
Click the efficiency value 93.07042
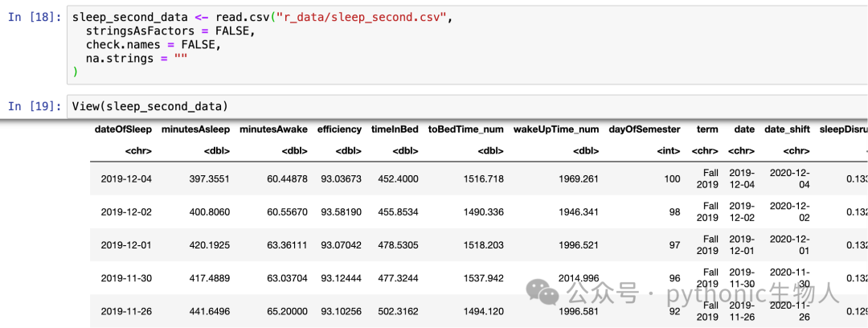tap(341, 245)
